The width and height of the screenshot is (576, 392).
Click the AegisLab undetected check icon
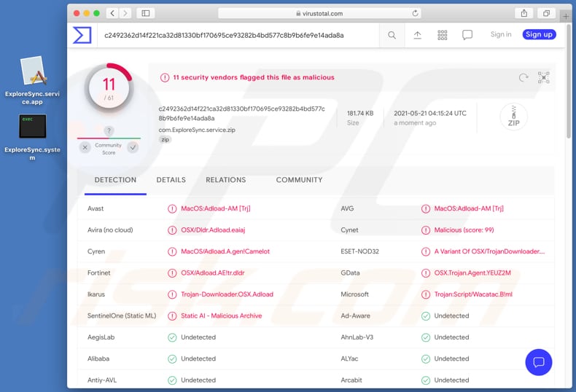[172, 337]
